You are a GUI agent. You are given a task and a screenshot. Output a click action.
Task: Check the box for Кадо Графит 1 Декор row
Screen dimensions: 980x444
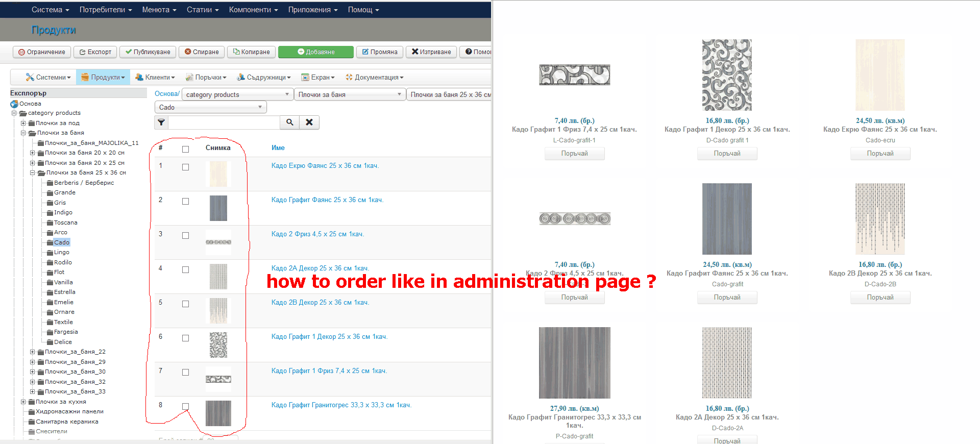[185, 338]
